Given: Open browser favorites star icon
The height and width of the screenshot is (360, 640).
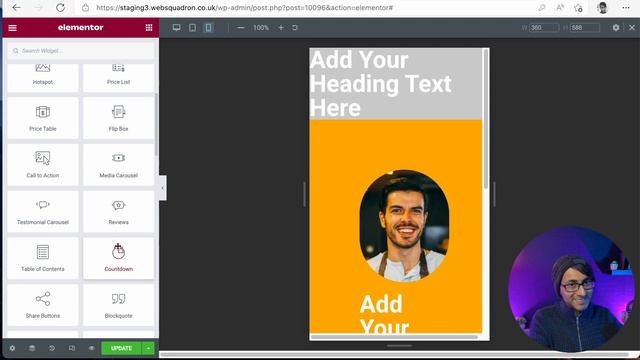Looking at the screenshot, I should click(x=578, y=7).
